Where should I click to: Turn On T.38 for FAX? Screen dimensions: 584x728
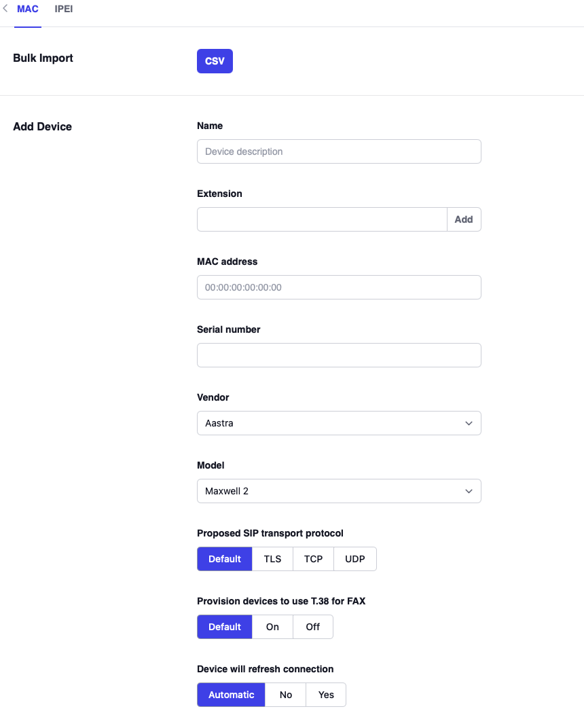click(x=272, y=627)
